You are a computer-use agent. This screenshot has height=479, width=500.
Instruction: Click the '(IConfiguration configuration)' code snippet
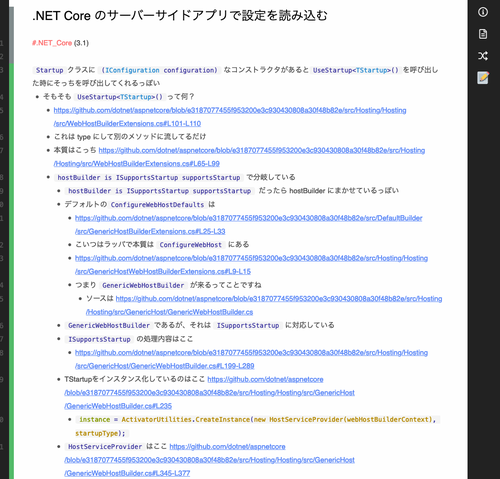160,70
